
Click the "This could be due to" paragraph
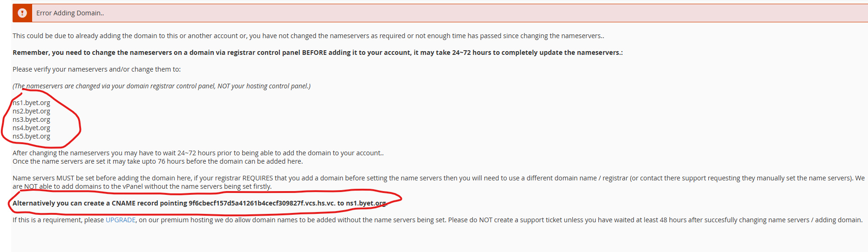pyautogui.click(x=307, y=36)
